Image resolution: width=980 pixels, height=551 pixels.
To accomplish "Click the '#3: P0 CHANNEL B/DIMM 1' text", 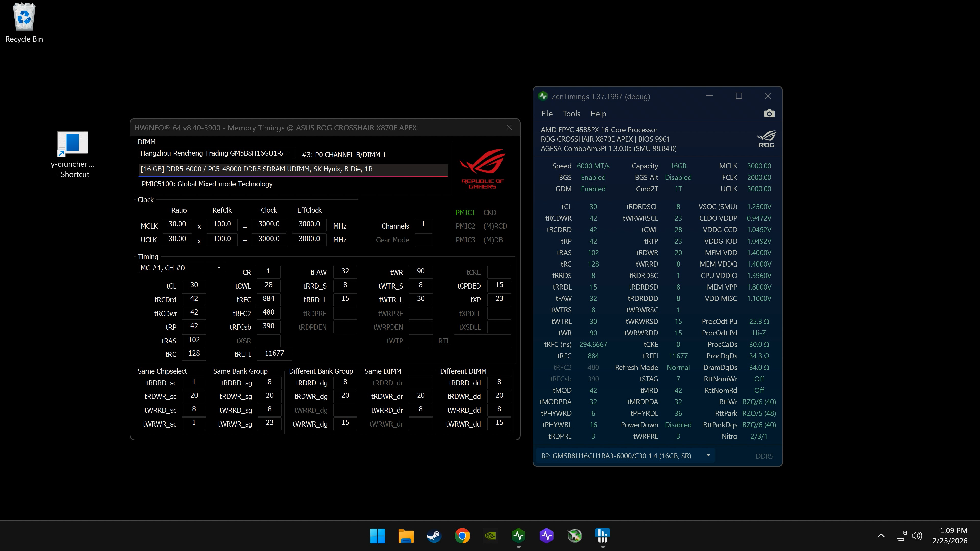I will [344, 155].
